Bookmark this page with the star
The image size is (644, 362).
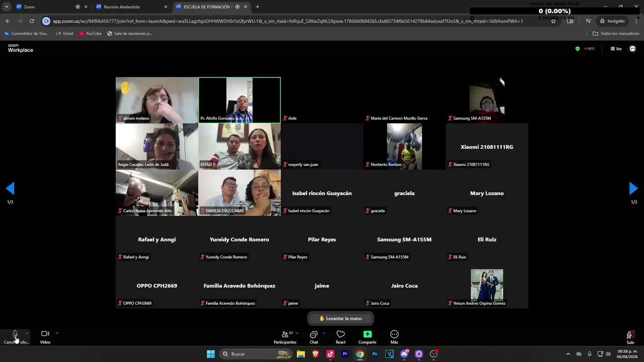[553, 21]
